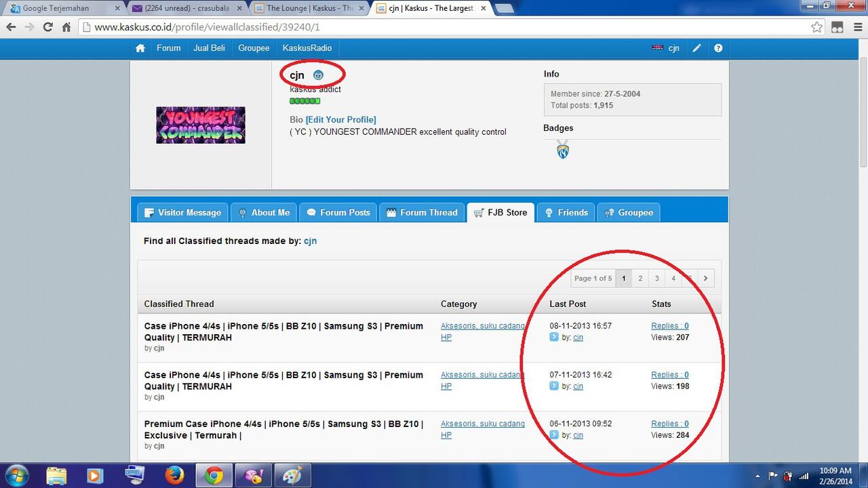Open the Forum menu
This screenshot has height=488, width=868.
(168, 48)
